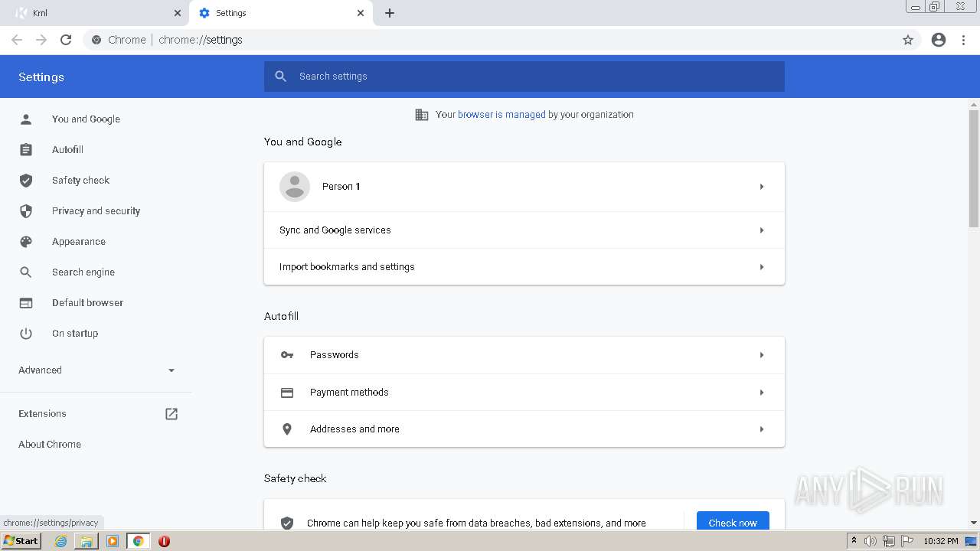Open a new tab with plus button
Viewport: 980px width, 551px height.
[390, 13]
